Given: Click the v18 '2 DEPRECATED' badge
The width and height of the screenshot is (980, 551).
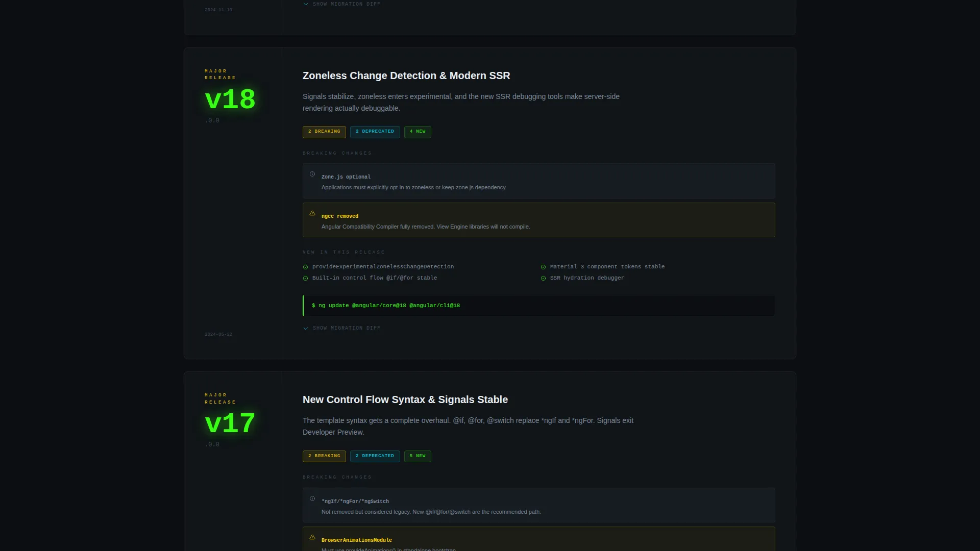Looking at the screenshot, I should click(375, 132).
